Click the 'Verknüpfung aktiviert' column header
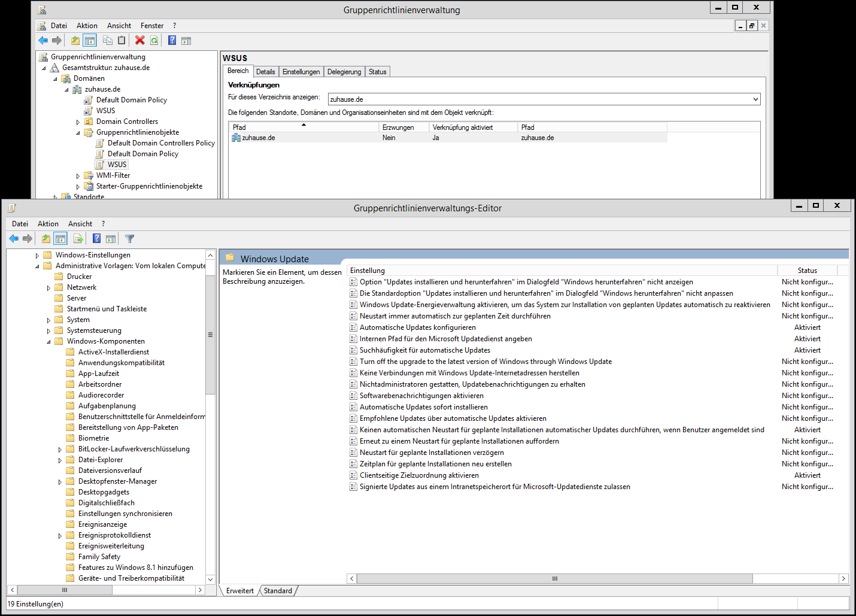This screenshot has width=856, height=616. coord(473,128)
